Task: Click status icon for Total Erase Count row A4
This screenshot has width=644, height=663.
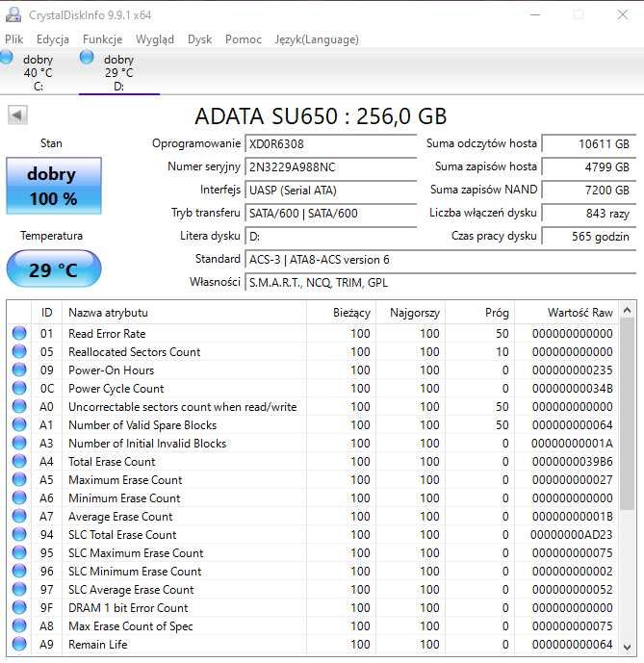Action: click(x=19, y=461)
